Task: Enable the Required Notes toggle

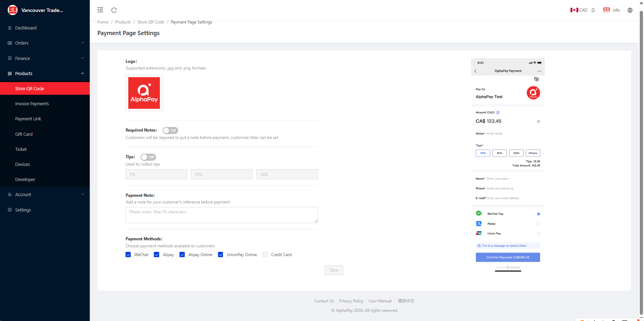Action: click(170, 131)
